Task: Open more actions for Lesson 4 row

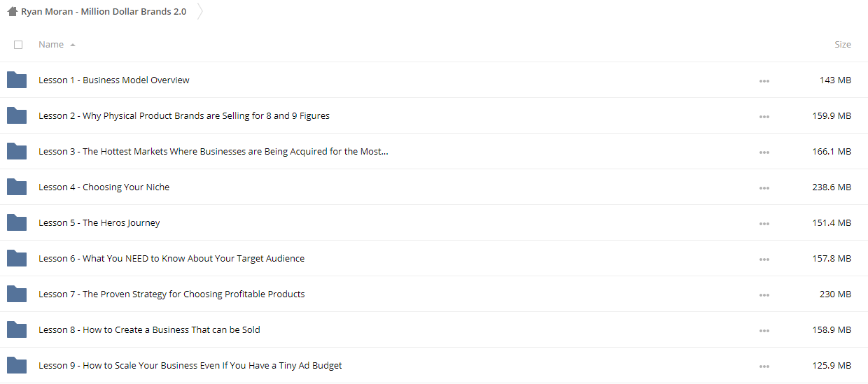Action: [x=764, y=188]
